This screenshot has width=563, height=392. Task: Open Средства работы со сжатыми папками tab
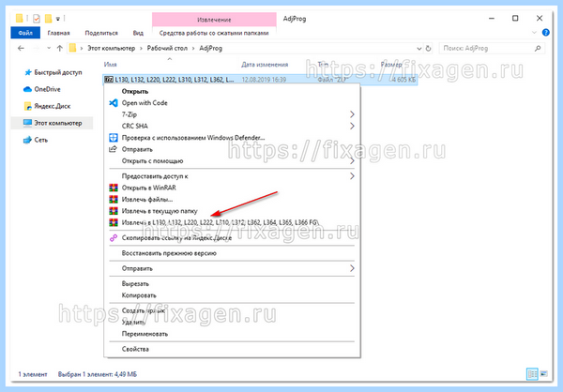click(x=214, y=33)
